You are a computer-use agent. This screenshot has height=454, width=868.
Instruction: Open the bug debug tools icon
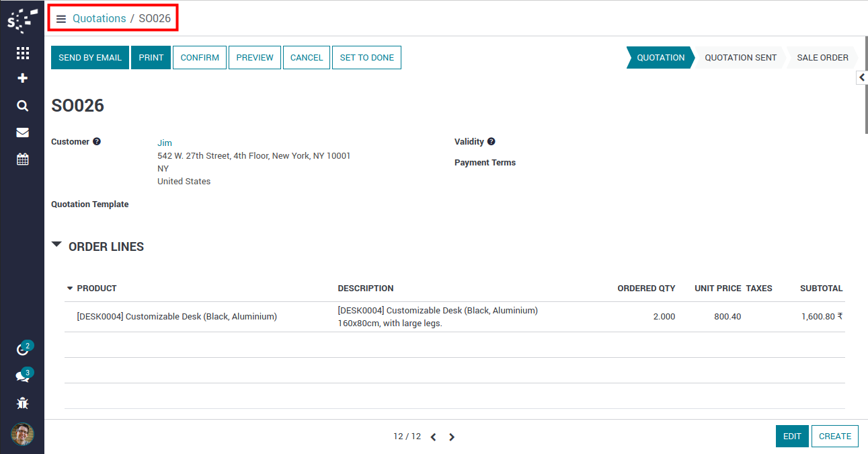(x=22, y=404)
